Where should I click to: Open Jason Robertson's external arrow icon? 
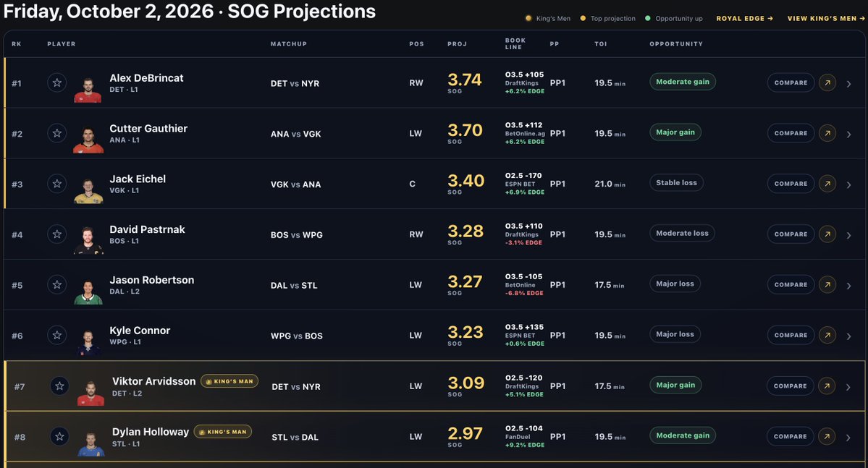point(827,285)
